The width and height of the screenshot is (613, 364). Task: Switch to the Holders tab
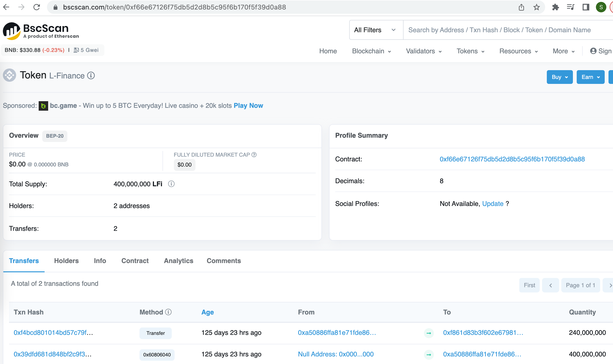coord(66,260)
